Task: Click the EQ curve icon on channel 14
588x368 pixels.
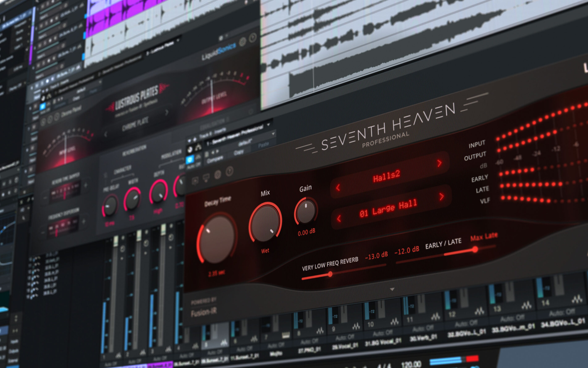Action: point(577,299)
